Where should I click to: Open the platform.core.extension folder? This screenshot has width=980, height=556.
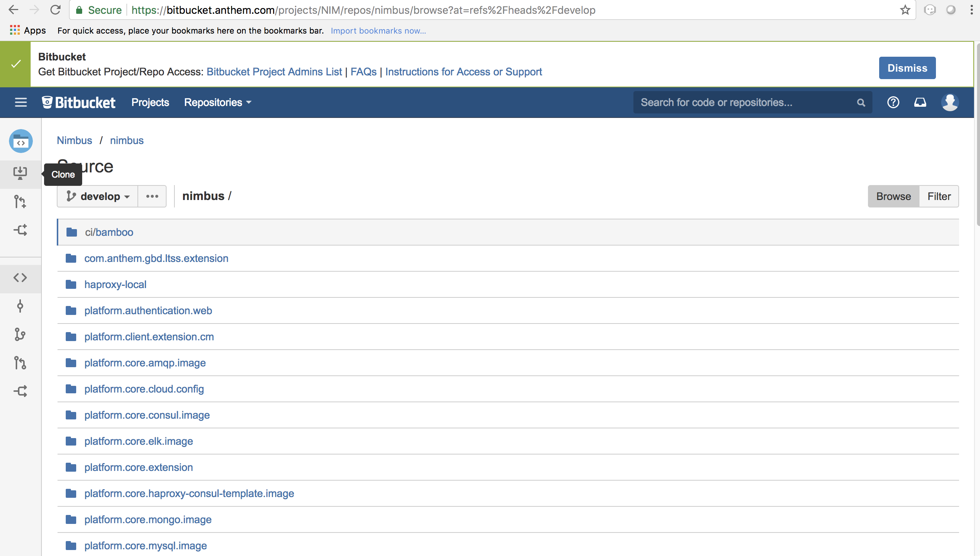point(138,468)
